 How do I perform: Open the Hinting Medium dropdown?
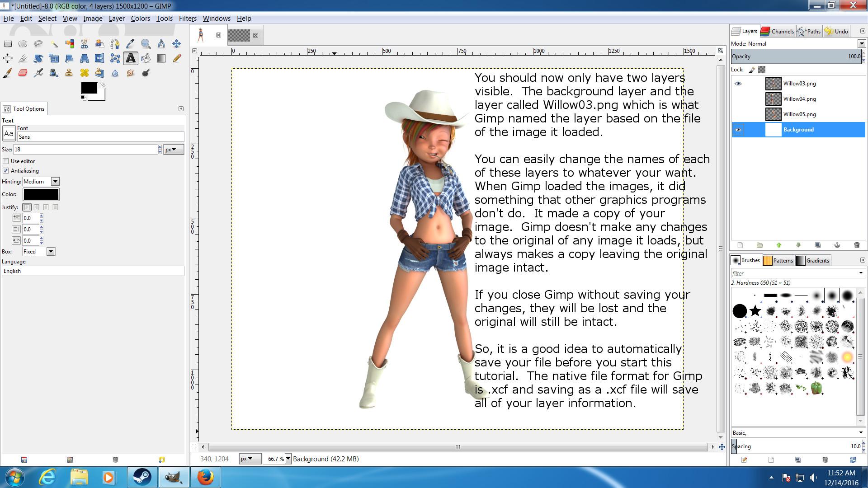tap(55, 182)
